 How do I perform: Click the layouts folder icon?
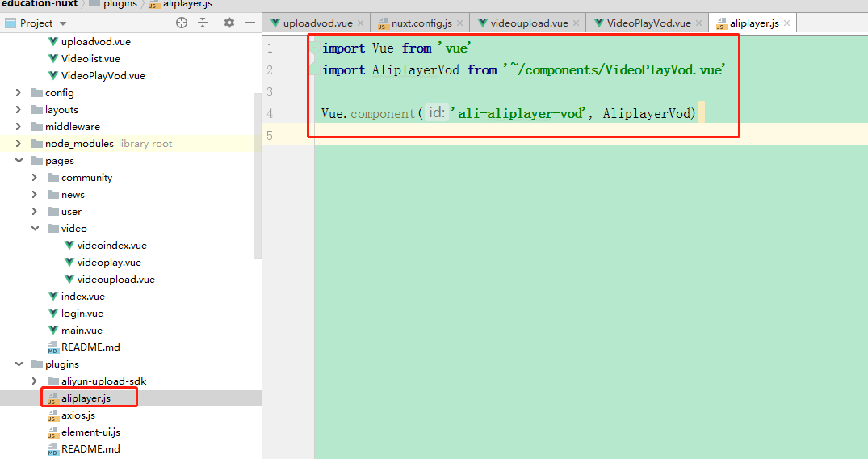[x=37, y=110]
